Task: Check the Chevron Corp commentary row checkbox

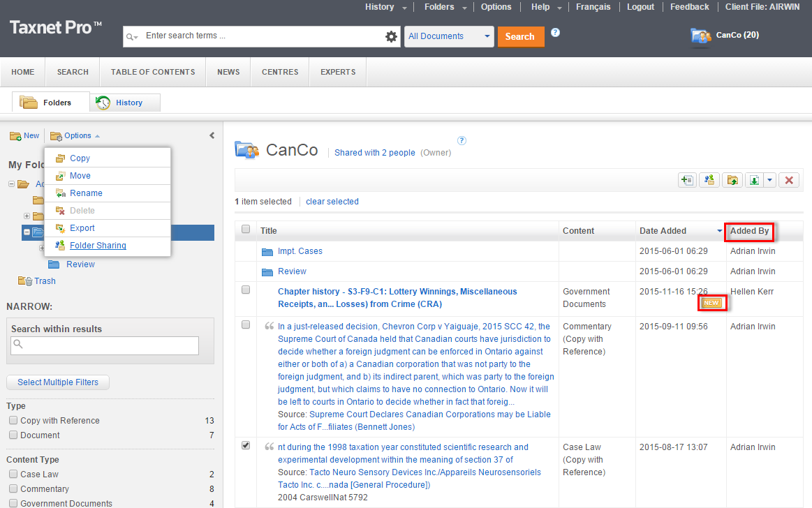Action: pyautogui.click(x=246, y=325)
